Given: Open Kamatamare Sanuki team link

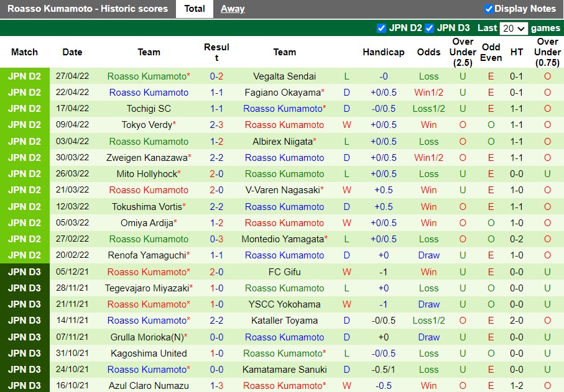Looking at the screenshot, I should click(x=285, y=370).
